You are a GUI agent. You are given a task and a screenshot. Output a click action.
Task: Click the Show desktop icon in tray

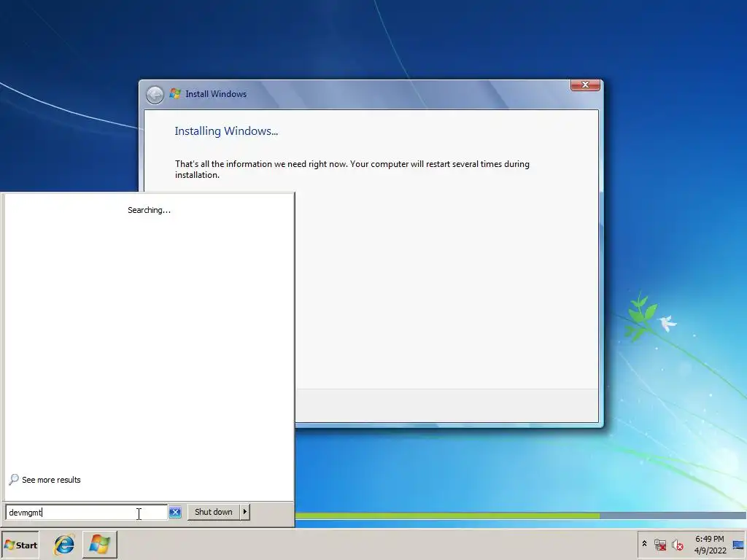click(x=738, y=545)
